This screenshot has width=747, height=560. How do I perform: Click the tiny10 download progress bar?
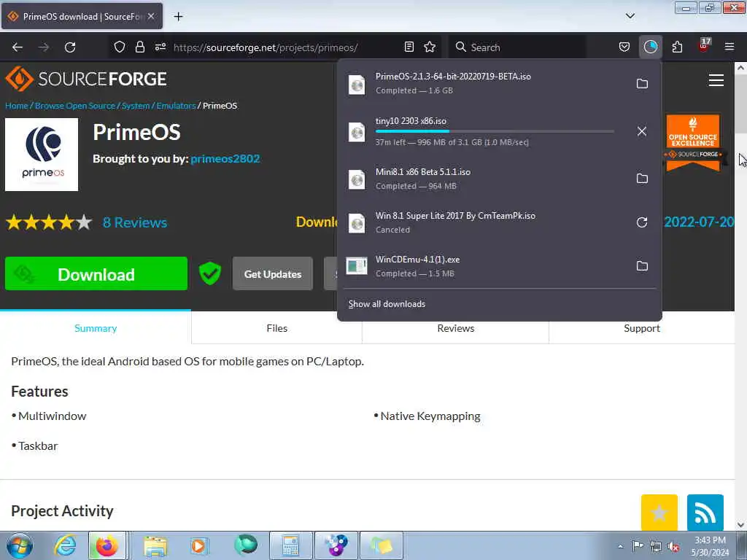click(x=495, y=131)
